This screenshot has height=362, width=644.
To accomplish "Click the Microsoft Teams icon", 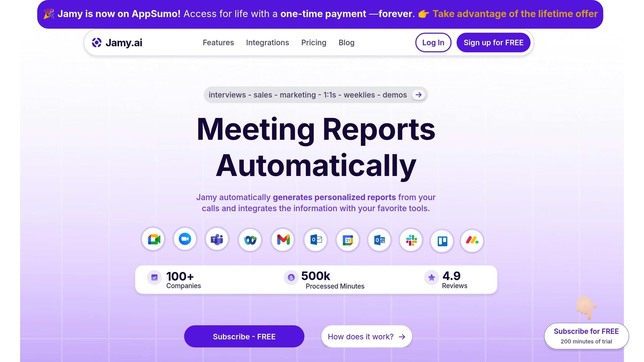I will (x=217, y=239).
